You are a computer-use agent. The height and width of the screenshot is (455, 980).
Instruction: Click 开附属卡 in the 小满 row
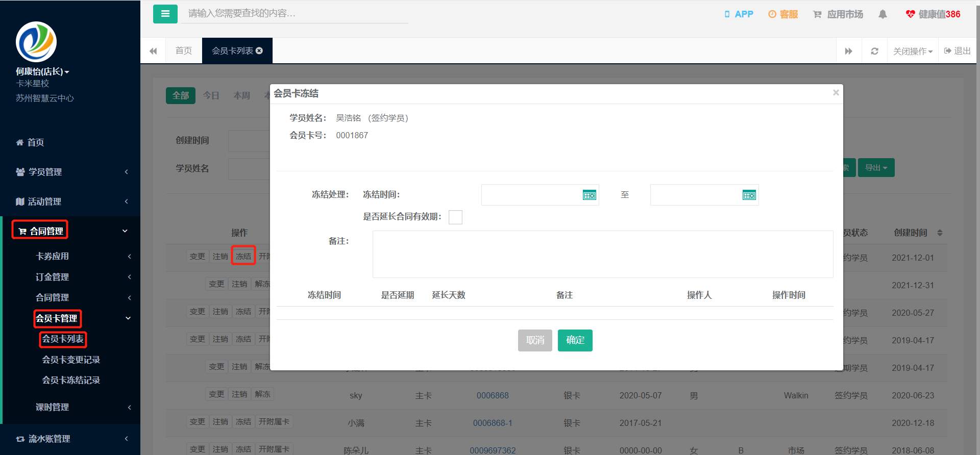pyautogui.click(x=274, y=422)
